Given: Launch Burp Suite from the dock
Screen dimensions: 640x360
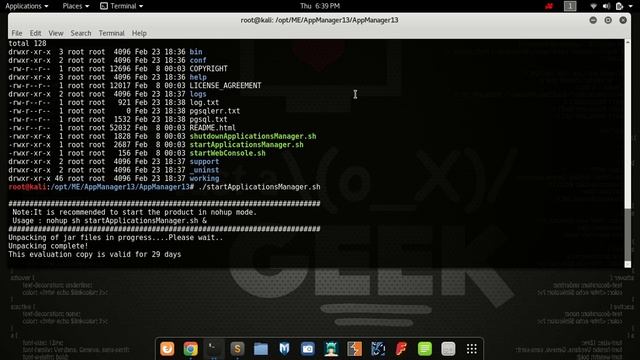Looking at the screenshot, I should pos(354,349).
